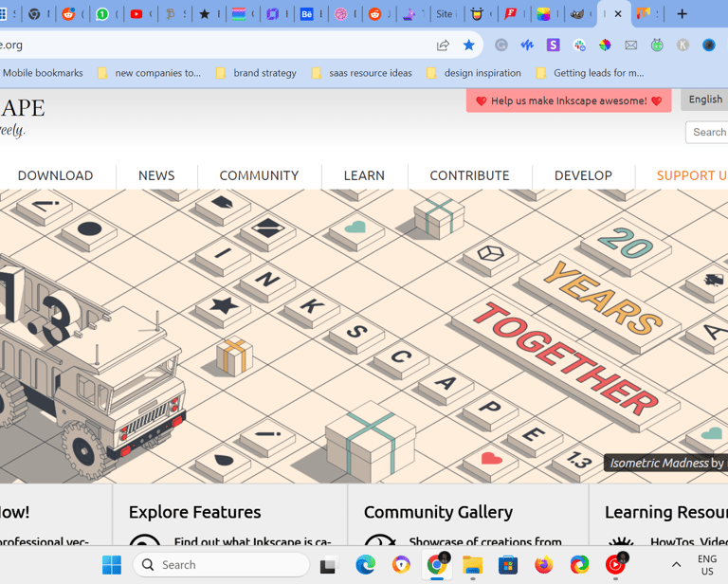Open the COMMUNITY menu

(x=259, y=175)
